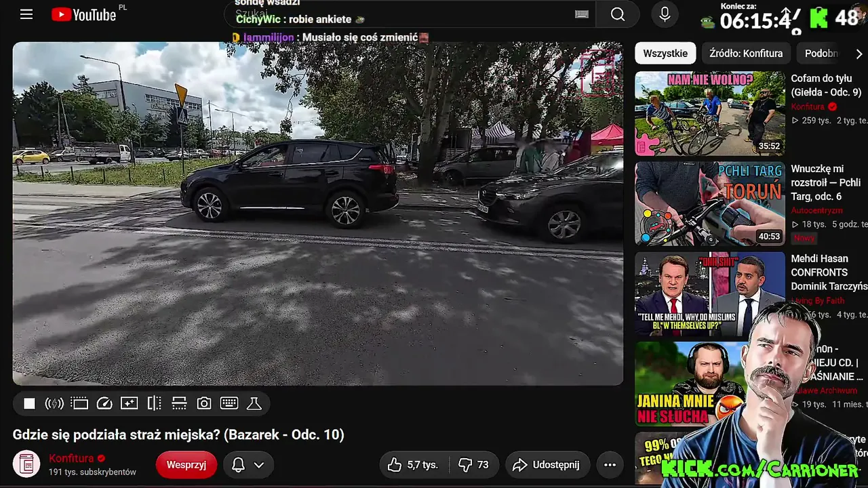Viewport: 868px width, 488px height.
Task: Select the Wszystkie filter chip
Action: pos(665,54)
